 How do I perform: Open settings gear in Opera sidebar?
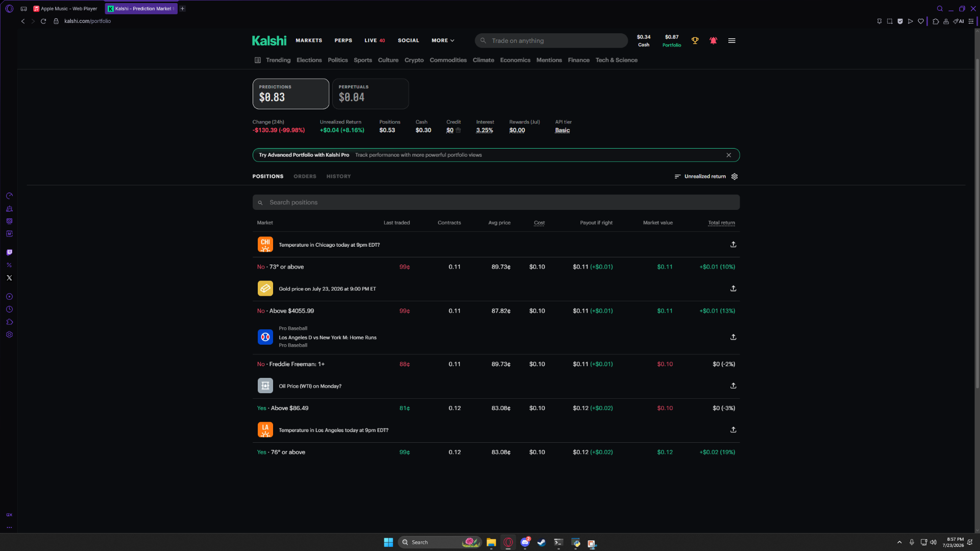point(9,335)
